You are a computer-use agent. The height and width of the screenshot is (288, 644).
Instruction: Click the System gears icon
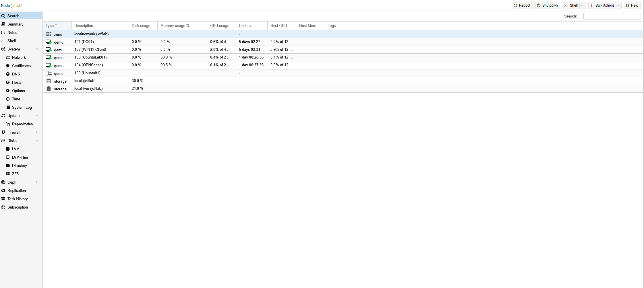pyautogui.click(x=3, y=49)
